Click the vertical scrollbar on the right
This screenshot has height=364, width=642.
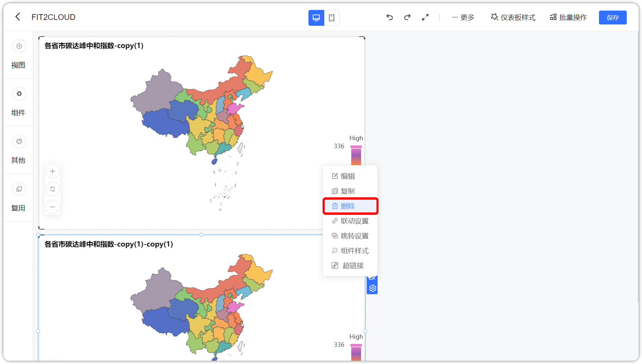coord(638,167)
